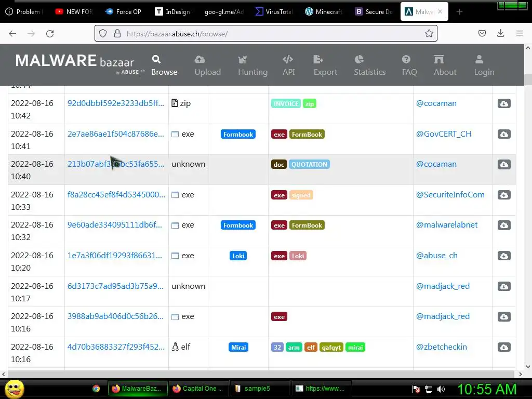
Task: Download the 2e7ae86ae1f5 sample
Action: click(x=504, y=134)
